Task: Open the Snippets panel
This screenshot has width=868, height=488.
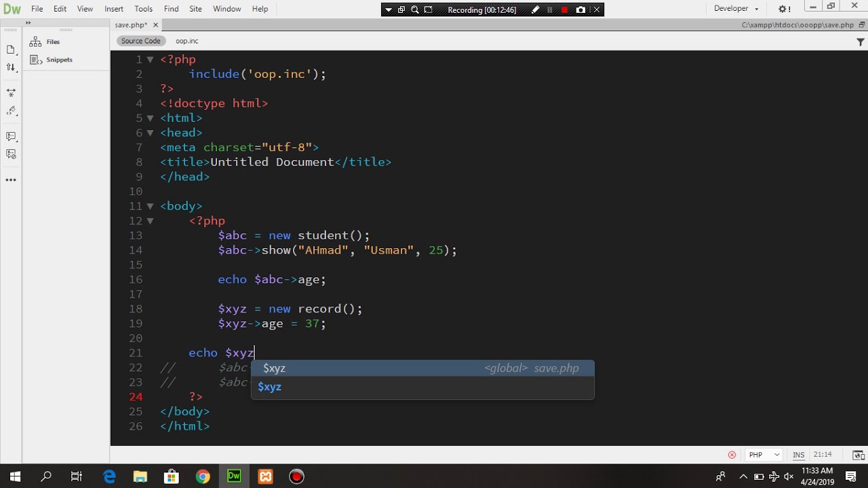Action: coord(51,60)
